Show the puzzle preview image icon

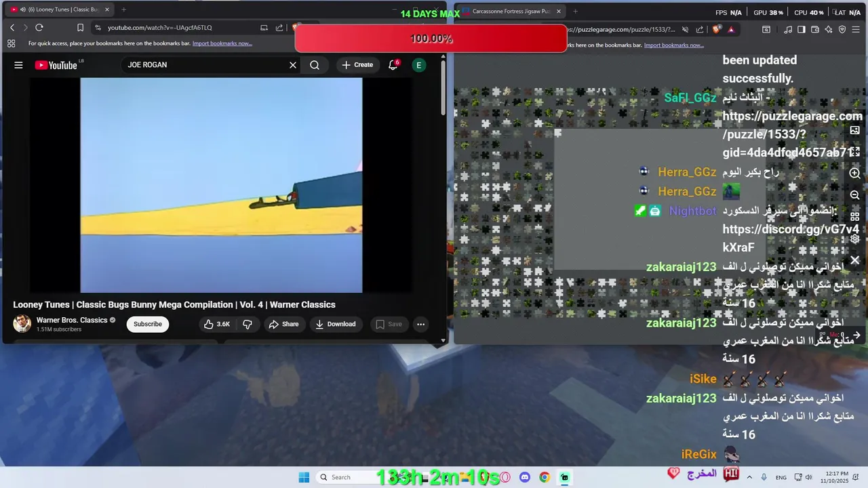855,130
